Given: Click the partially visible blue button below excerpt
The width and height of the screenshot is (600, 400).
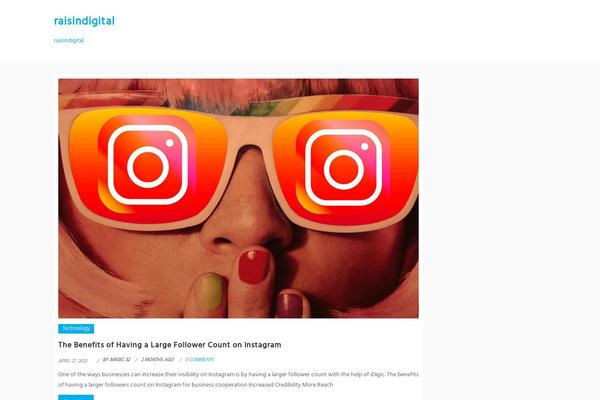Looking at the screenshot, I should tap(76, 398).
